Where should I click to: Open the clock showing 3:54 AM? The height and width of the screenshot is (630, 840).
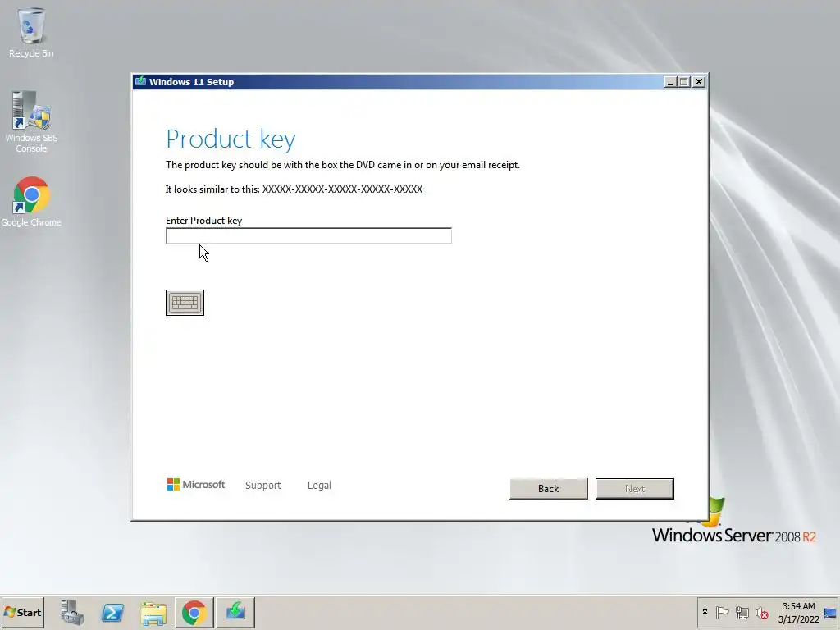(798, 612)
